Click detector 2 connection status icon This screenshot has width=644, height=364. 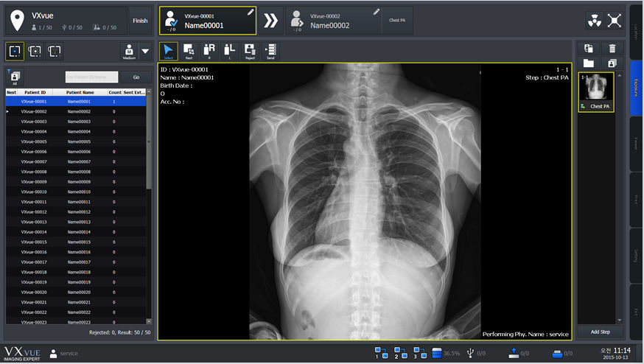coord(400,353)
